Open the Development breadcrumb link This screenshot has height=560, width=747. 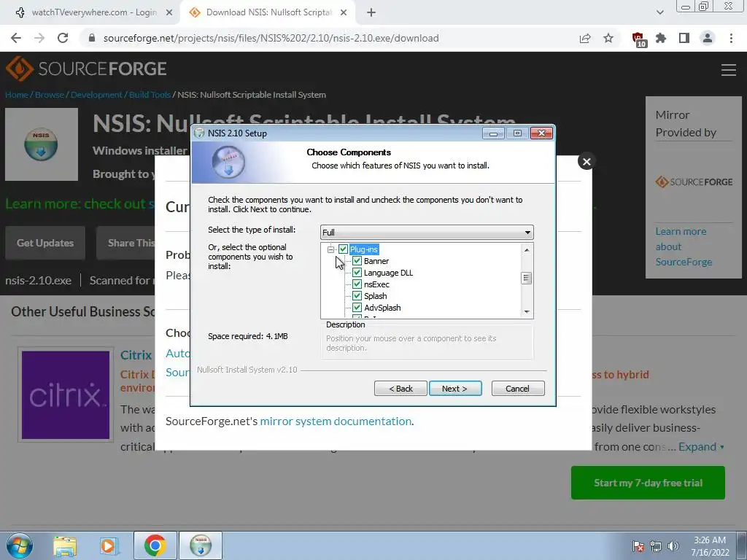[96, 95]
